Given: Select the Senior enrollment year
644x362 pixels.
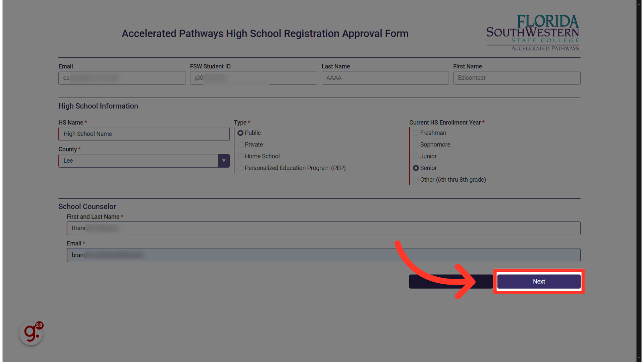Looking at the screenshot, I should pos(416,168).
